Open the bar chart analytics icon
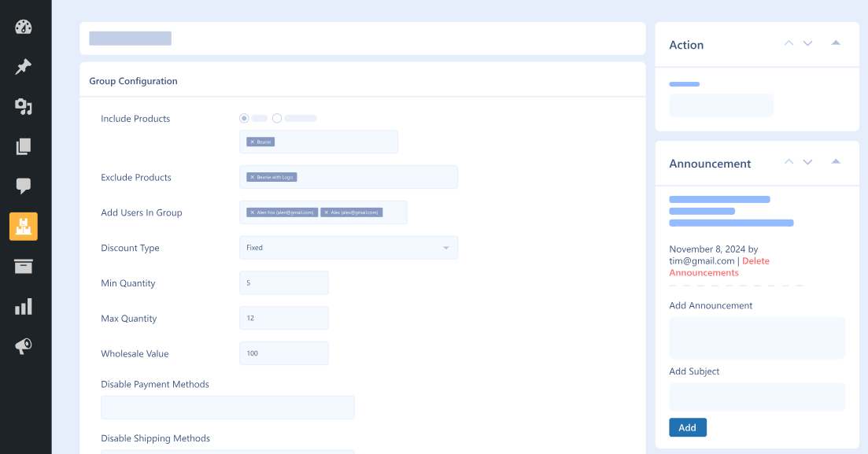Screen dimensions: 868x454 pos(24,306)
